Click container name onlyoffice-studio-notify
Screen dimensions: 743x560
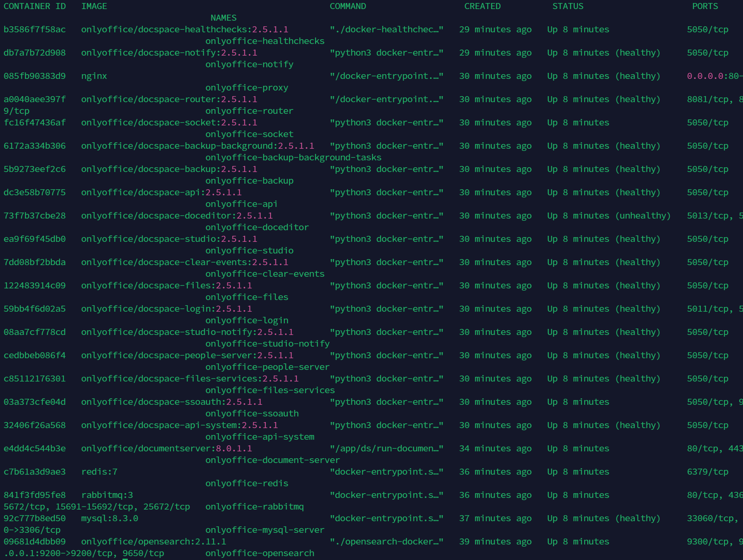(x=268, y=344)
